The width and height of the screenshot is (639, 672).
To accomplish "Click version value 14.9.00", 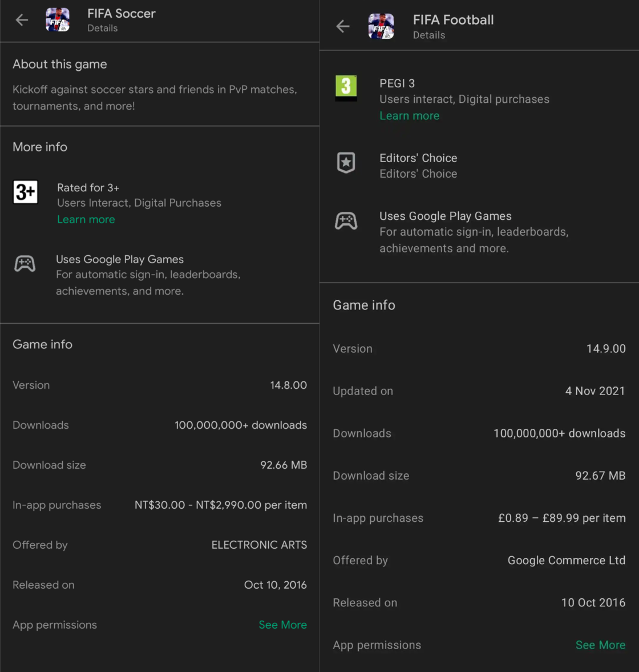I will click(x=606, y=349).
